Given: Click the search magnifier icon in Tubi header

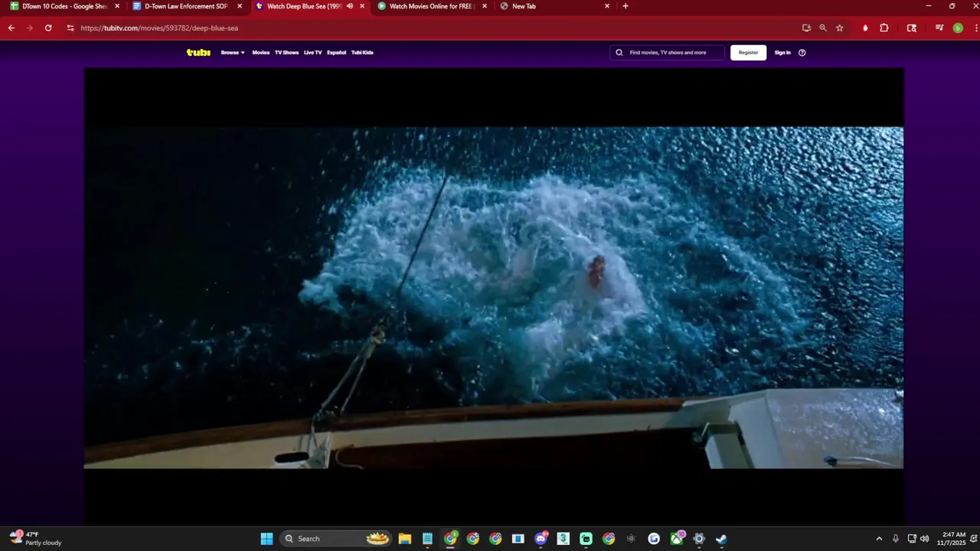Looking at the screenshot, I should point(619,53).
